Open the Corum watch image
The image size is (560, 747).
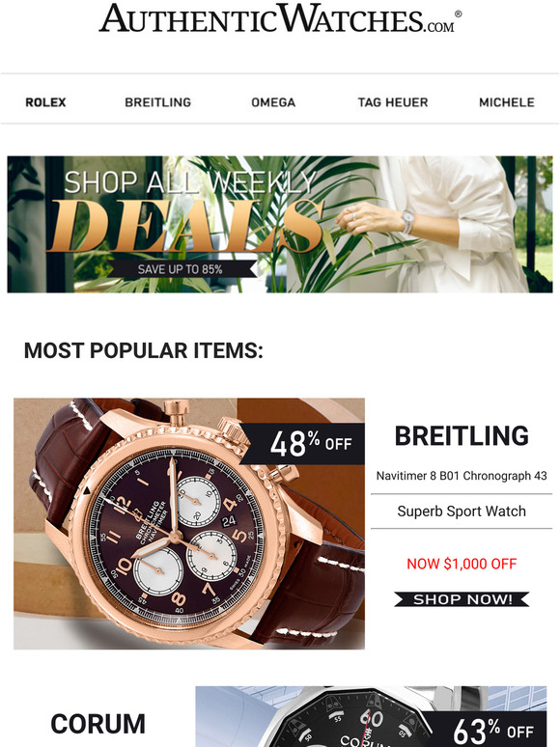371,716
